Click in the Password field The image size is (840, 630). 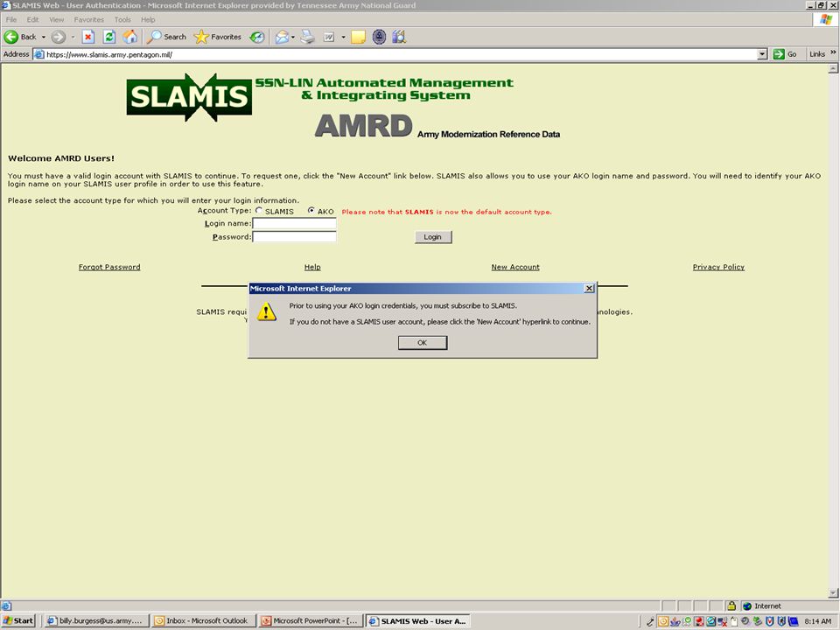(x=294, y=236)
